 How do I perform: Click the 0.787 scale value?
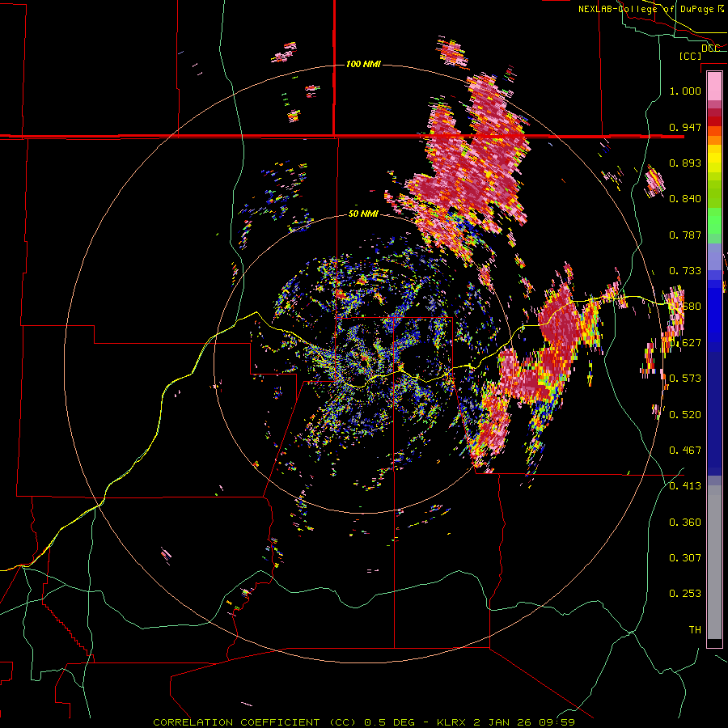[685, 235]
